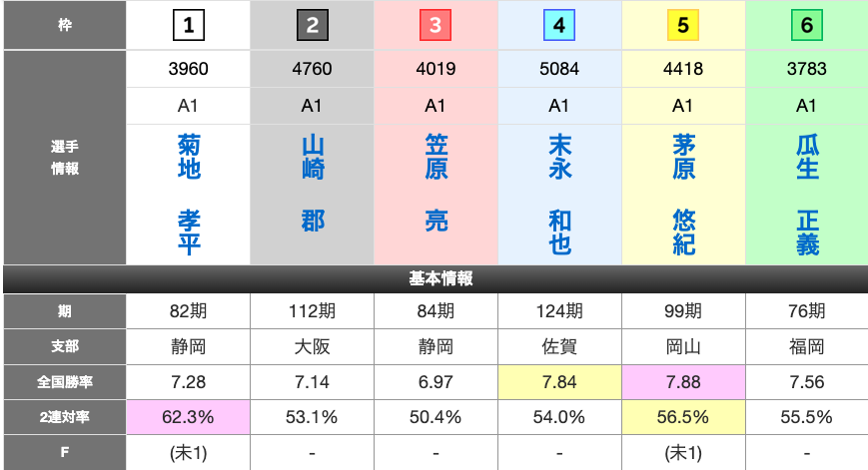Click registration number 5084
Viewport: 868px width, 470px height.
click(559, 70)
